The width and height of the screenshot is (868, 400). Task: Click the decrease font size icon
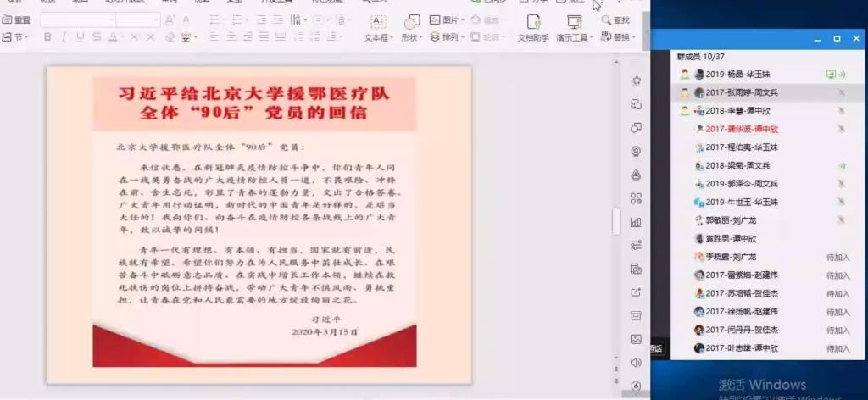(x=186, y=20)
